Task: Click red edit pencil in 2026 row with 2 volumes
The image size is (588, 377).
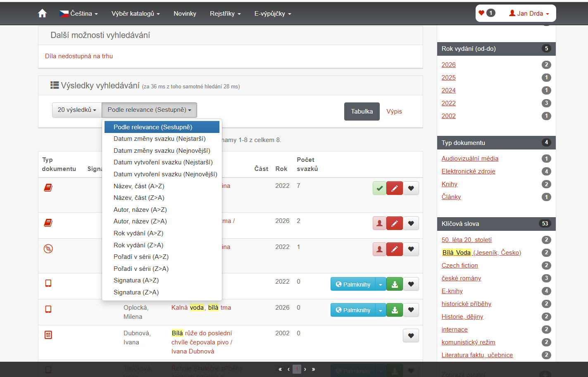Action: pos(395,223)
